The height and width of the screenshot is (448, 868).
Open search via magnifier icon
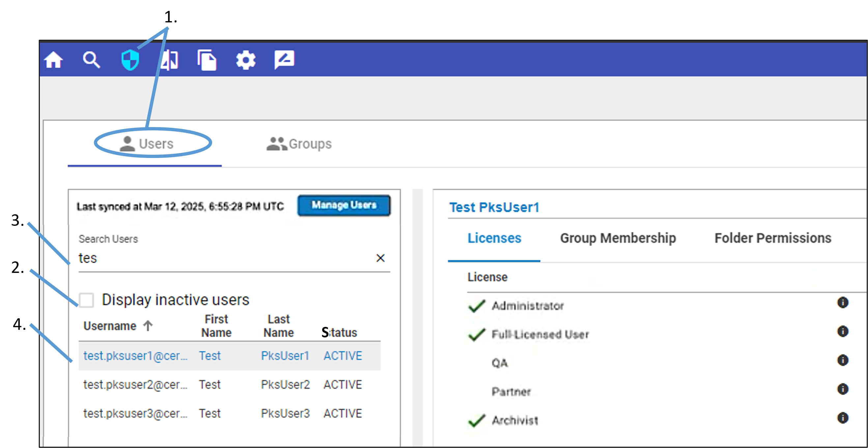coord(91,60)
